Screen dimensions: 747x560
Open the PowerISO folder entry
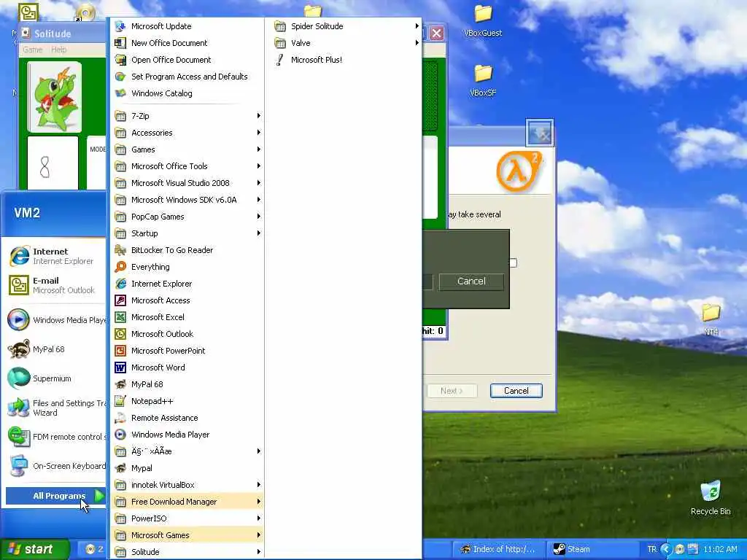coord(187,518)
